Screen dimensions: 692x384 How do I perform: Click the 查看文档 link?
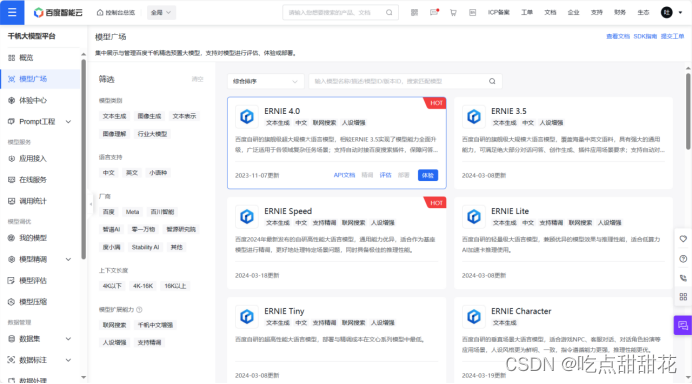pyautogui.click(x=618, y=36)
